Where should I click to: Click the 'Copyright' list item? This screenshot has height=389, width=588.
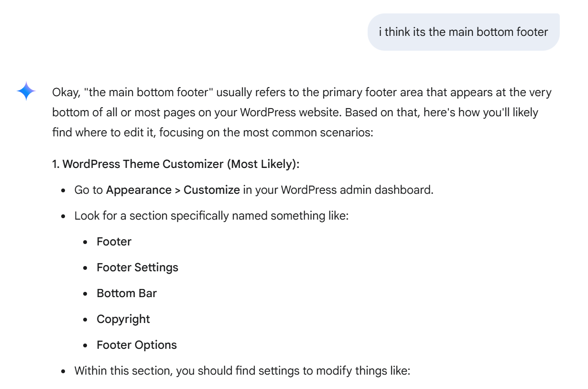(x=123, y=319)
